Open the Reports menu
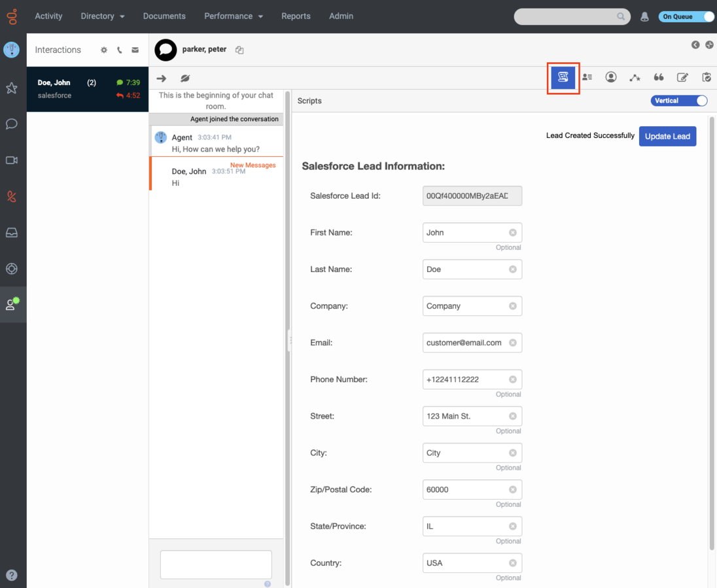The image size is (717, 588). click(296, 16)
